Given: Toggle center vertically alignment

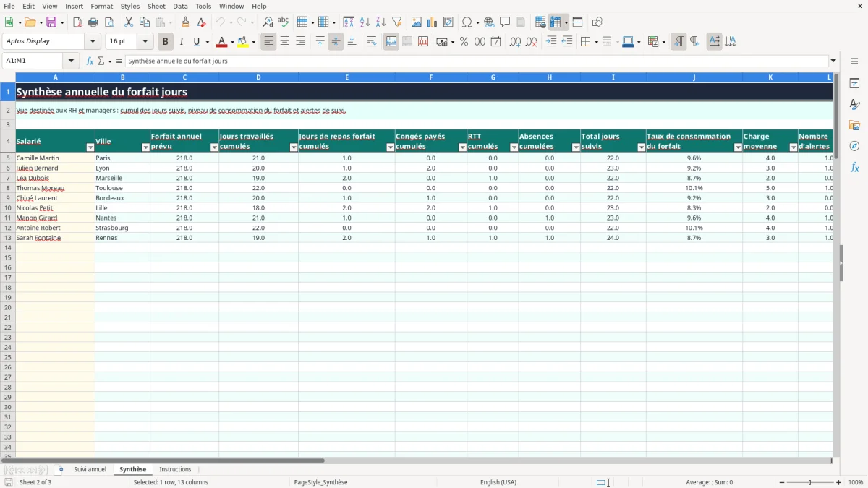Looking at the screenshot, I should [x=336, y=42].
